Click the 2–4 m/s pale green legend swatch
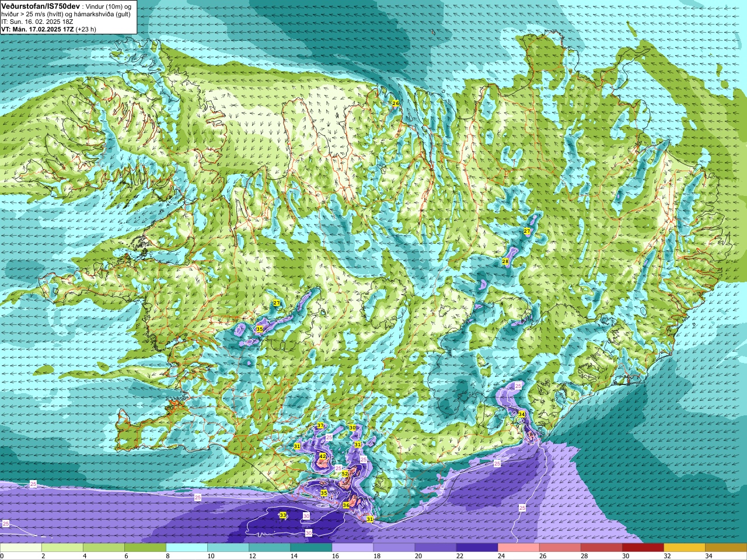Image resolution: width=747 pixels, height=560 pixels. (x=62, y=548)
